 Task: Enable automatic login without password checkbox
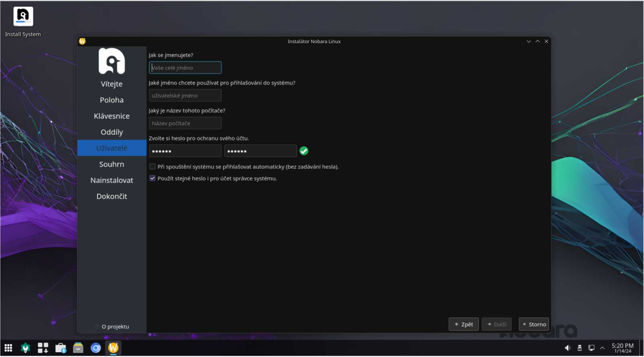coord(153,166)
